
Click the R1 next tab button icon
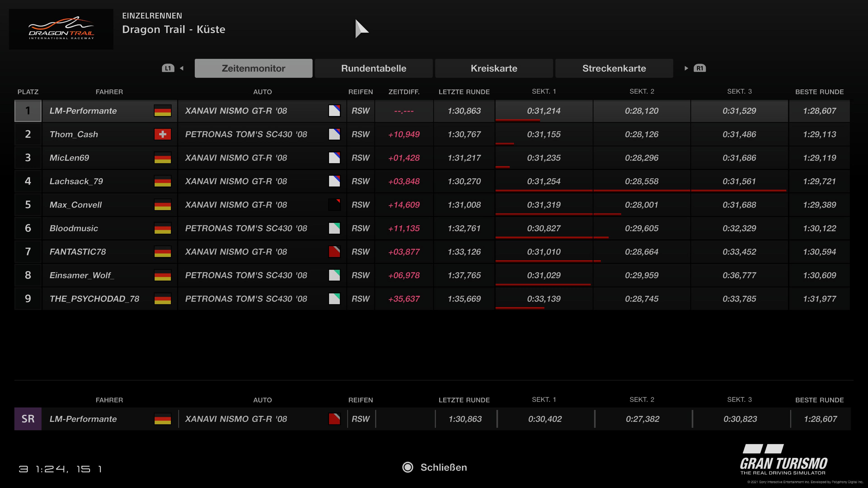[x=700, y=68]
